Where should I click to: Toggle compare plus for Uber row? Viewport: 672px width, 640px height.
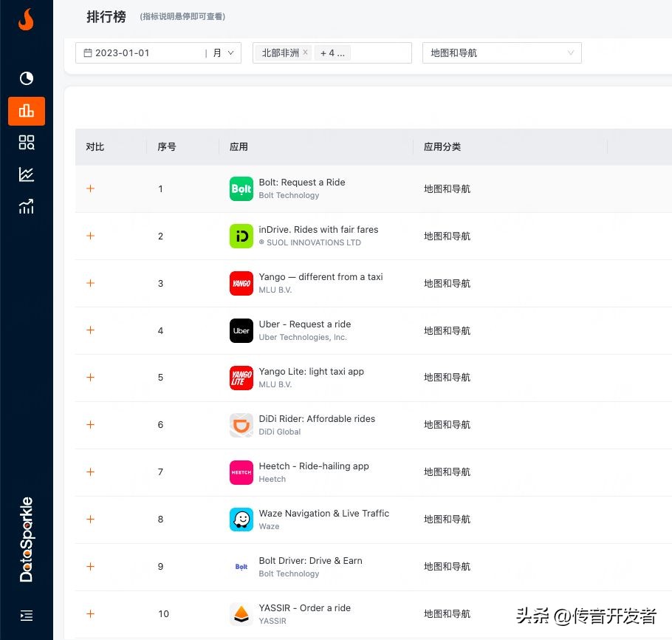pos(91,330)
